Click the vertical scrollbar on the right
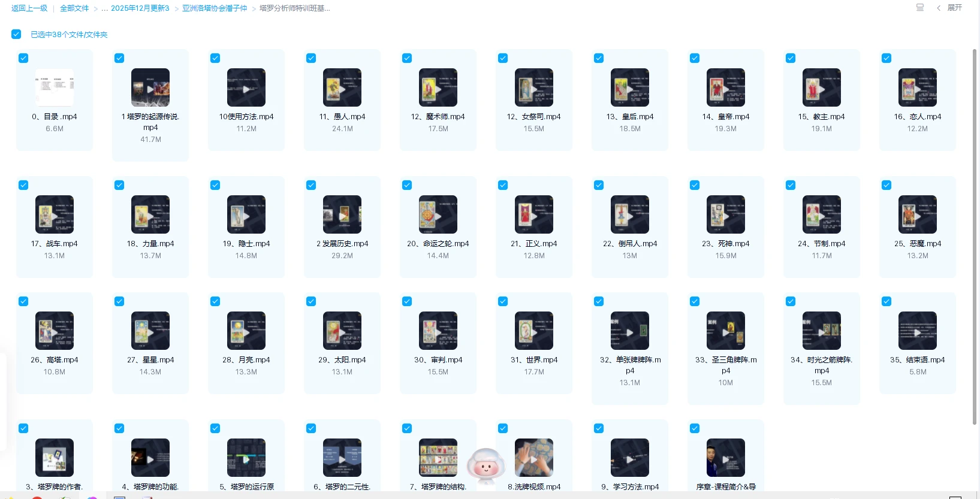The height and width of the screenshot is (499, 980). (975, 240)
